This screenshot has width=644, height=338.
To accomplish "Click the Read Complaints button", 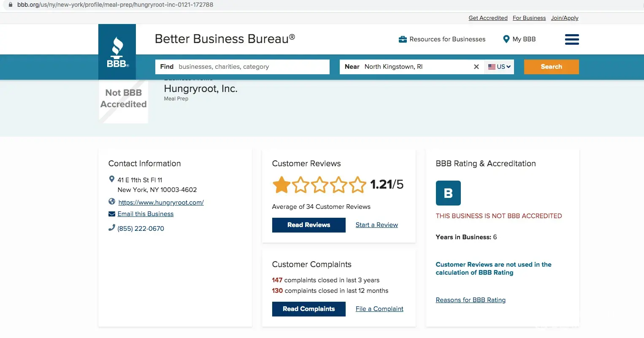I will click(x=308, y=309).
